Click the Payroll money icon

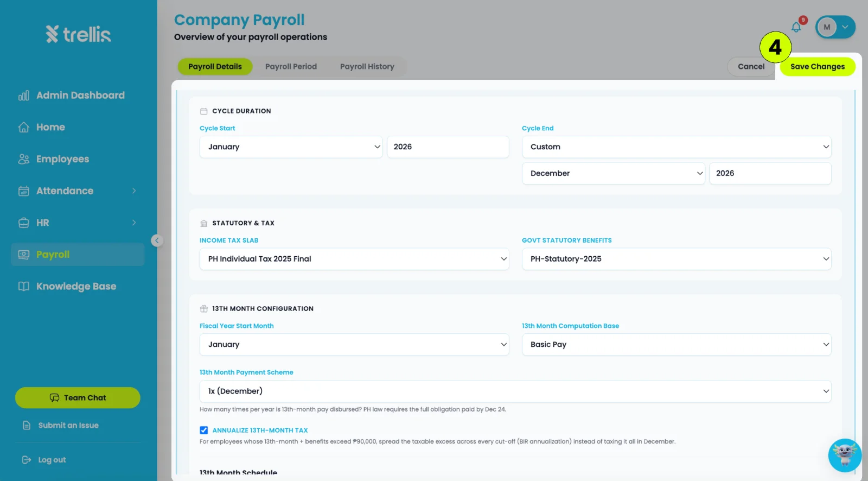point(24,255)
